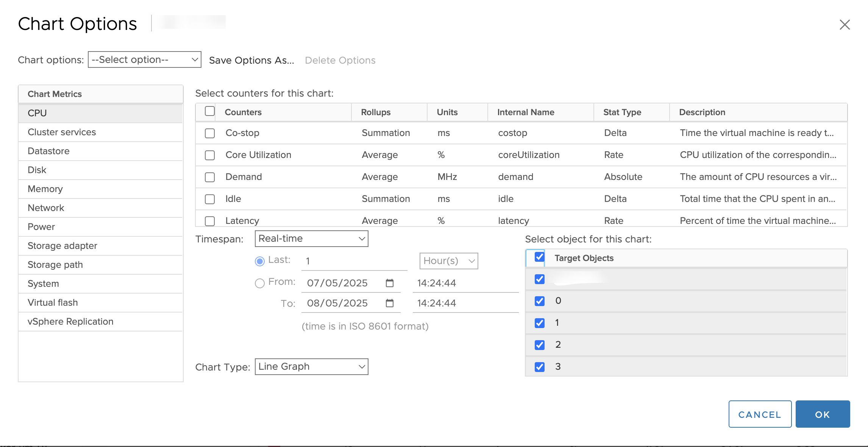Open the Chart options select dropdown
Viewport: 868px width, 447px height.
tap(144, 59)
